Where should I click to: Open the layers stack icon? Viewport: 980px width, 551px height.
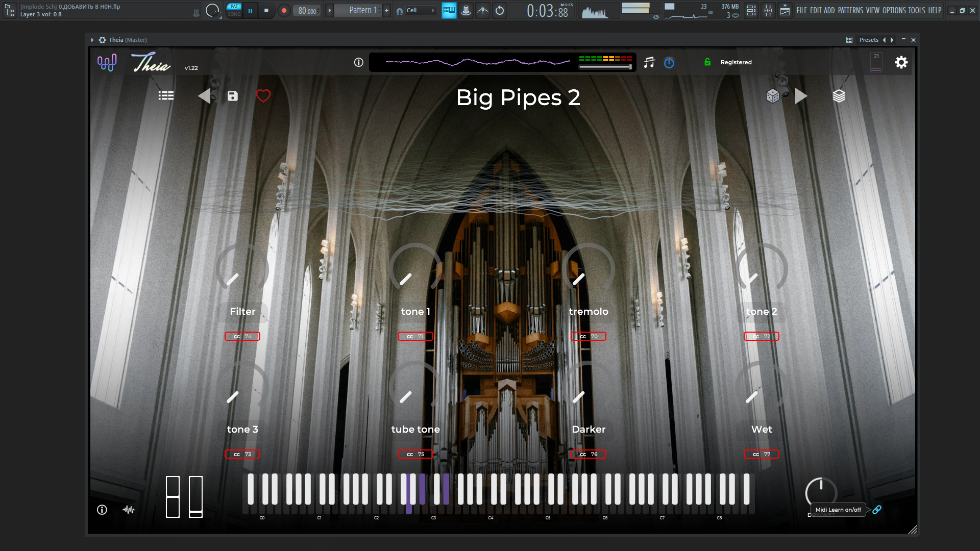pyautogui.click(x=839, y=96)
